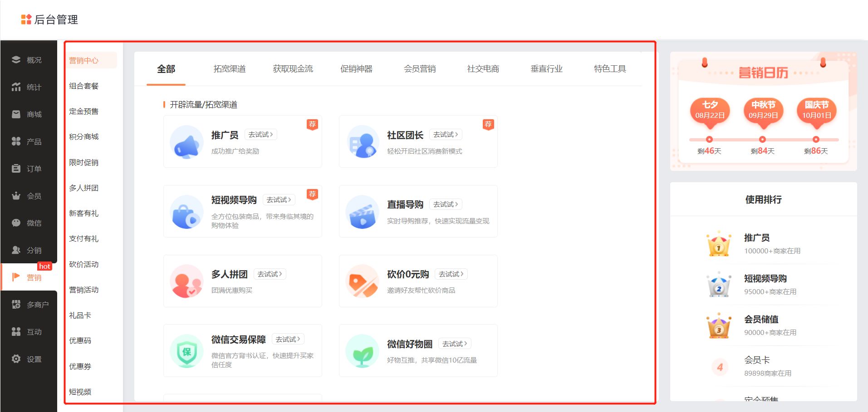Select 新客有礼 submenu item
The height and width of the screenshot is (412, 868).
click(x=84, y=213)
